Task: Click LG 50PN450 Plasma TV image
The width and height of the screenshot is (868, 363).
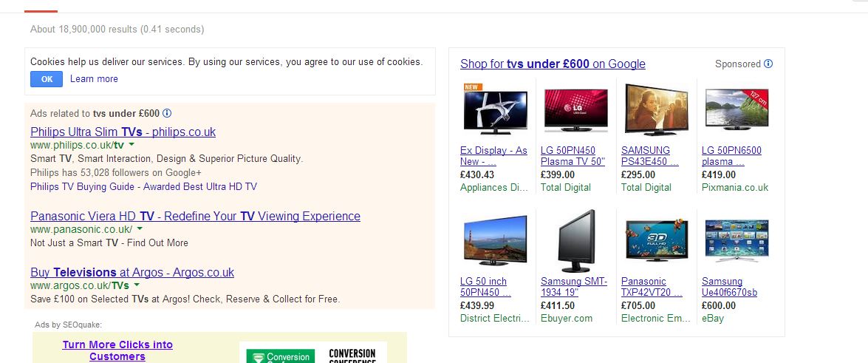Action: pos(575,110)
